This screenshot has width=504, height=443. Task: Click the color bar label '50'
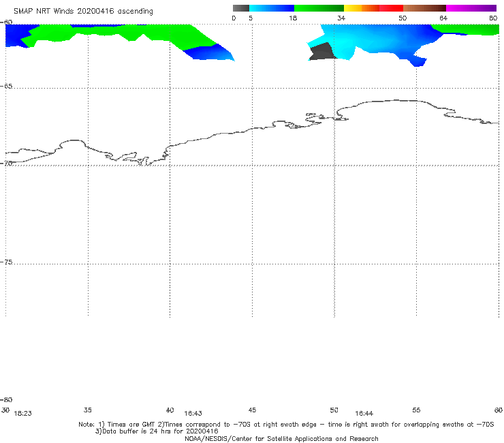403,18
